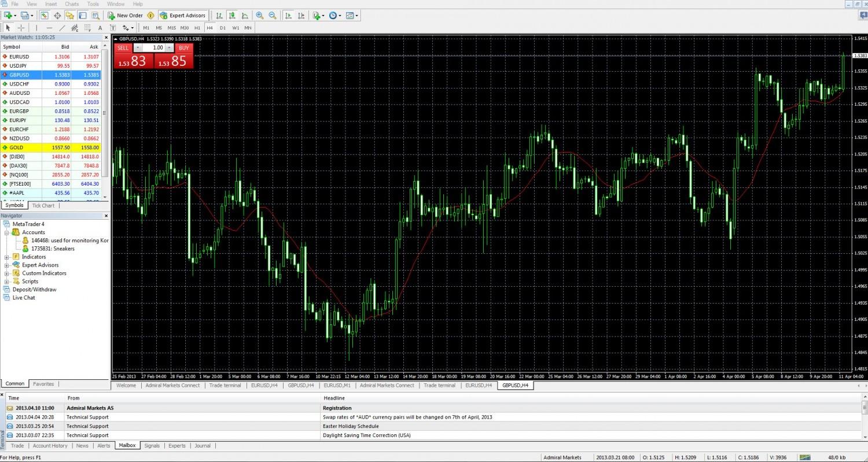868x462 pixels.
Task: Increase the one-click trade volume
Action: click(169, 48)
